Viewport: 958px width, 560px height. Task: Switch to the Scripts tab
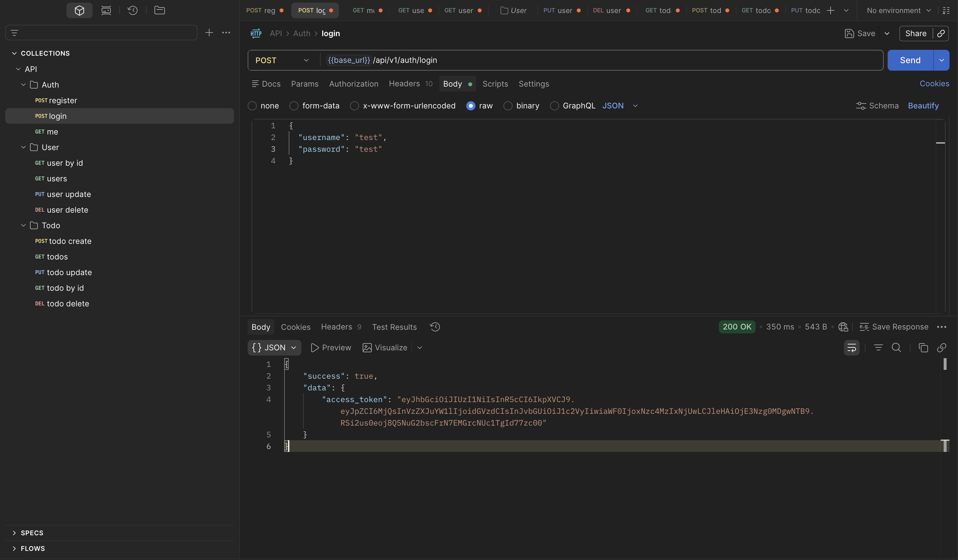(495, 84)
